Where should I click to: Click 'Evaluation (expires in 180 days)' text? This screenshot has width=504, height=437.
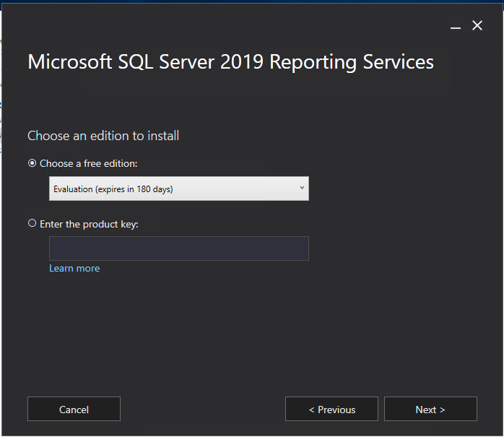point(113,189)
